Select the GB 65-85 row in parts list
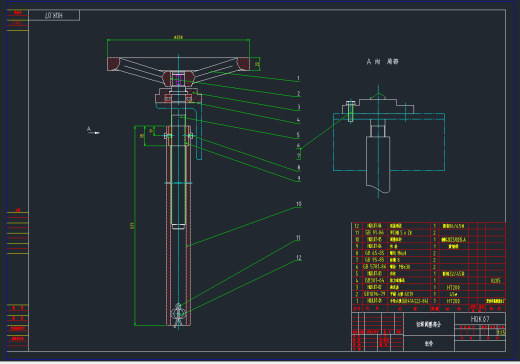The width and height of the screenshot is (520, 364). point(429,253)
